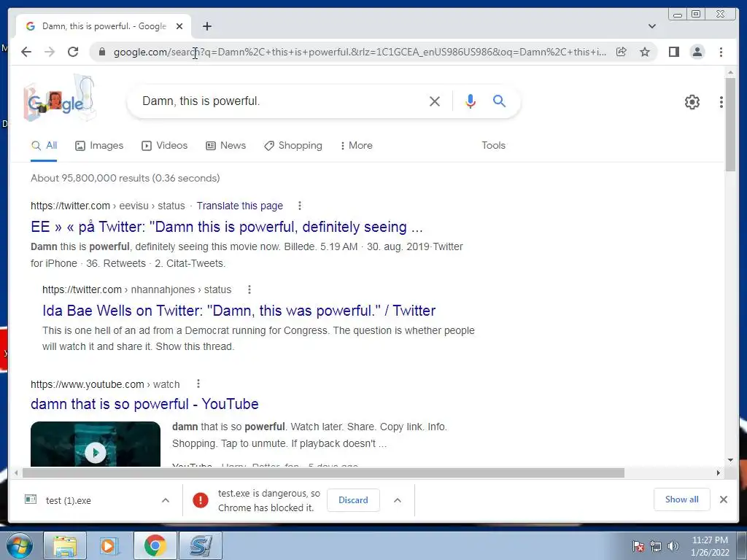747x560 pixels.
Task: Open the tab search dropdown
Action: coord(652,26)
